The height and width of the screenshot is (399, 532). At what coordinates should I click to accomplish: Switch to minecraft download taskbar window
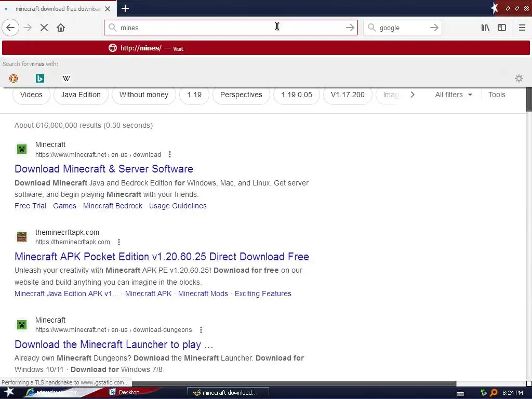coord(228,393)
